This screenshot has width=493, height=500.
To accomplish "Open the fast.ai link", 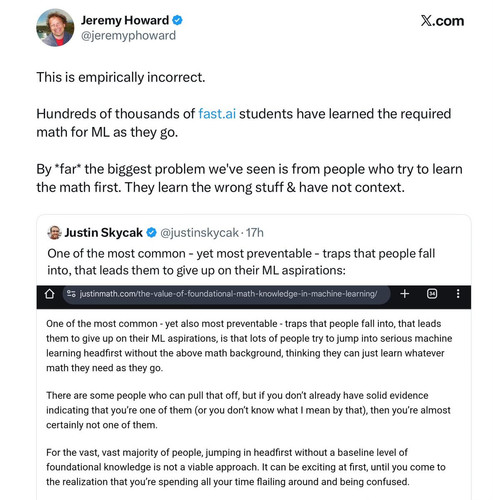I will click(217, 114).
